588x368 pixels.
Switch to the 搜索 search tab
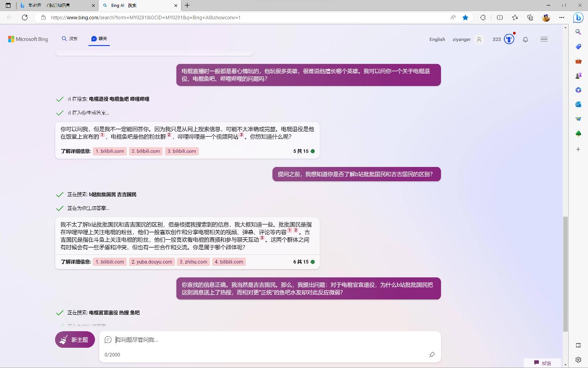[x=70, y=39]
